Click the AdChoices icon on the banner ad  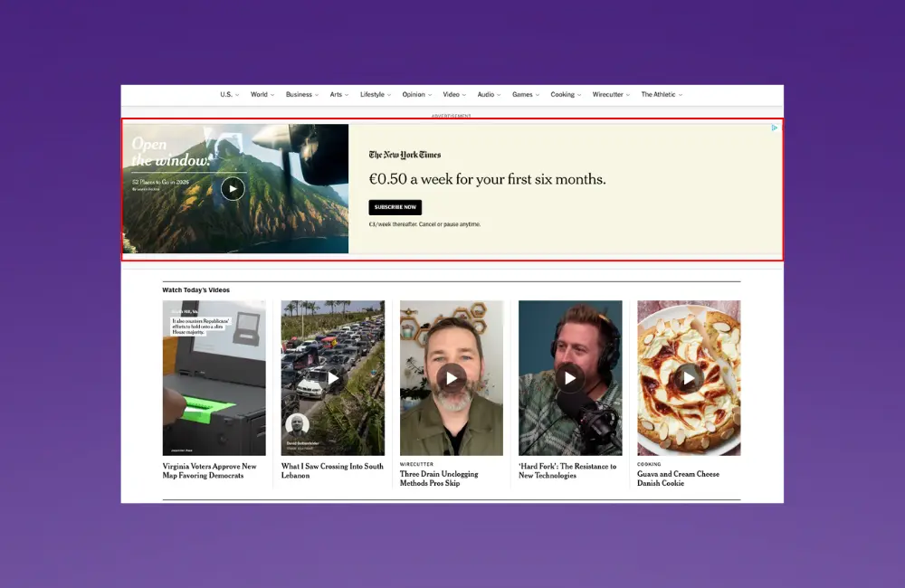774,128
